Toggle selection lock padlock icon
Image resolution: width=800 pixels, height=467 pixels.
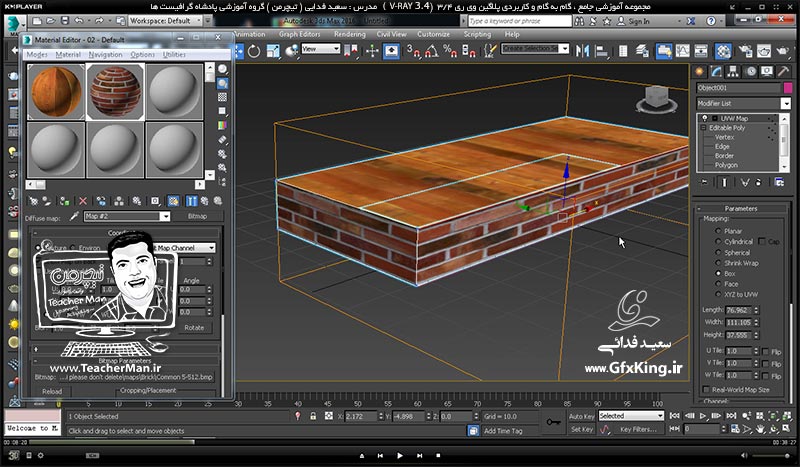313,416
